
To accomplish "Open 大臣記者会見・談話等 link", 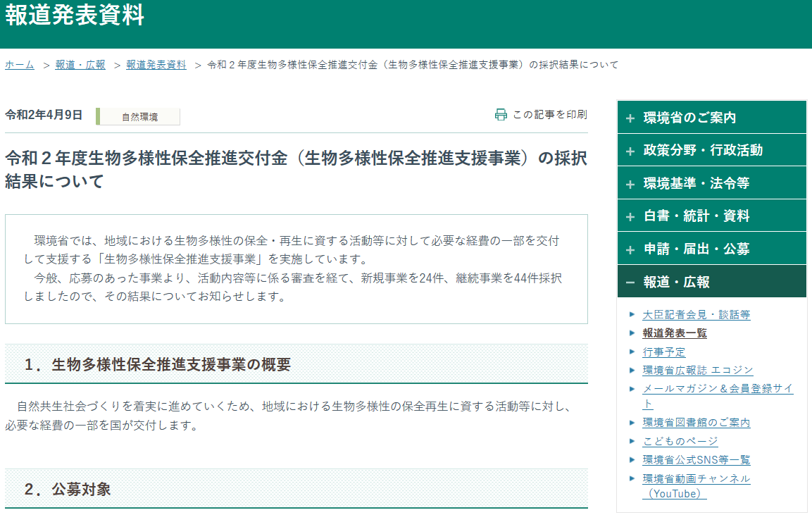I will pos(696,315).
